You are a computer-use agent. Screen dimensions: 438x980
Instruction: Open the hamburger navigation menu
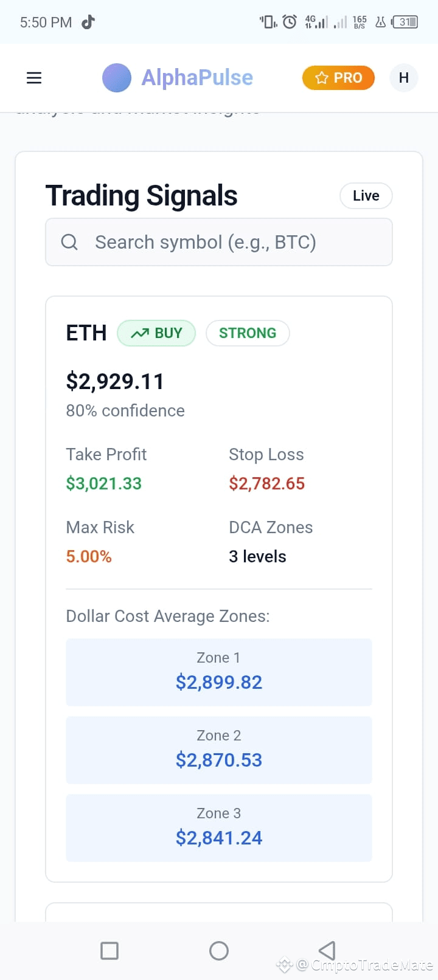pyautogui.click(x=34, y=78)
